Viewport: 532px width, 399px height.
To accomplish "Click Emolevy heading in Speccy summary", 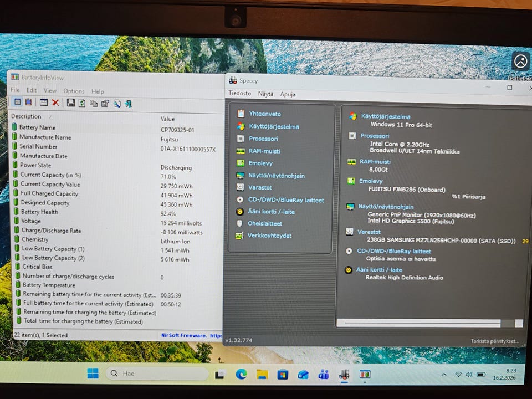I will [x=371, y=181].
